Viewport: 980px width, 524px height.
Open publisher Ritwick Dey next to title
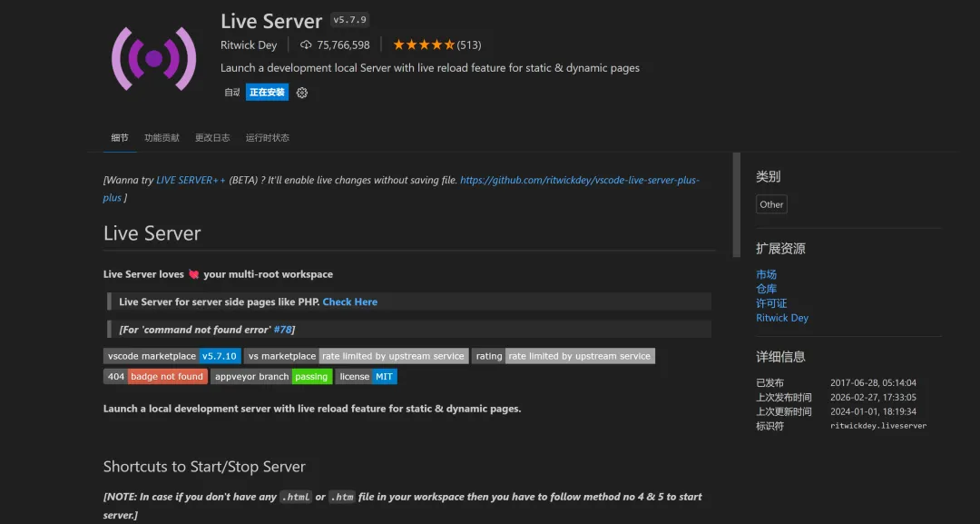click(x=249, y=45)
